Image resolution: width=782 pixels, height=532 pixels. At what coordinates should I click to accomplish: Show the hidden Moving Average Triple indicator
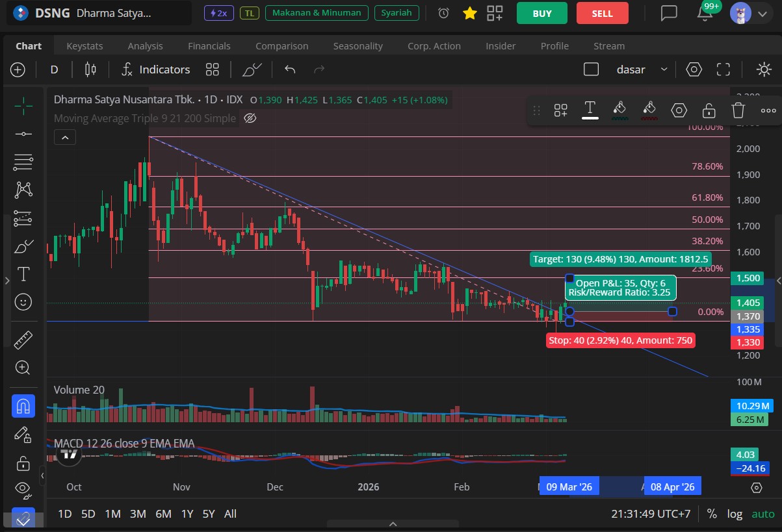click(250, 118)
